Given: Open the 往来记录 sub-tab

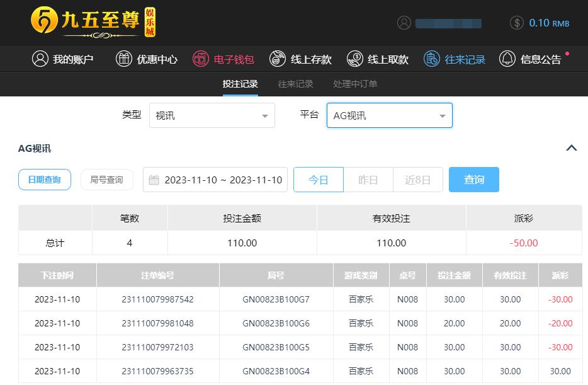Looking at the screenshot, I should pyautogui.click(x=295, y=84).
